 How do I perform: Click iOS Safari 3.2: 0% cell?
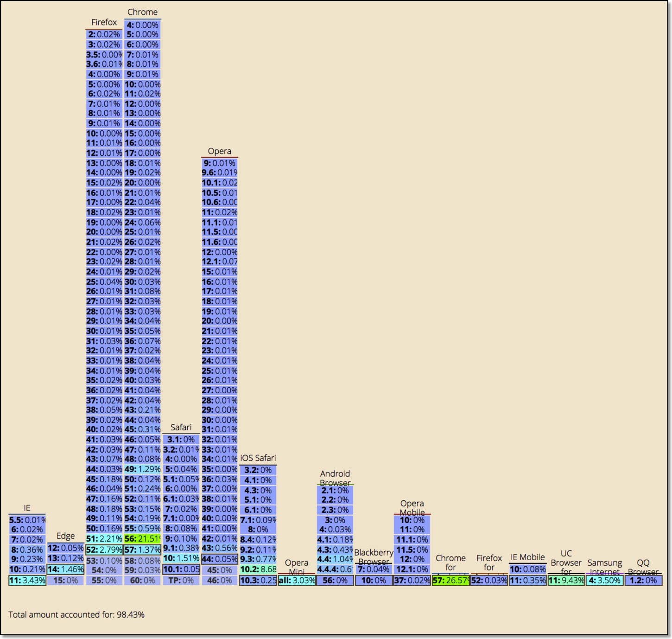[258, 470]
